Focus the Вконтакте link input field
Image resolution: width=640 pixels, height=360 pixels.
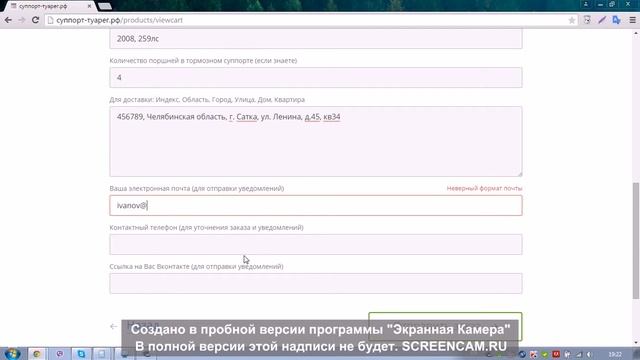(316, 283)
